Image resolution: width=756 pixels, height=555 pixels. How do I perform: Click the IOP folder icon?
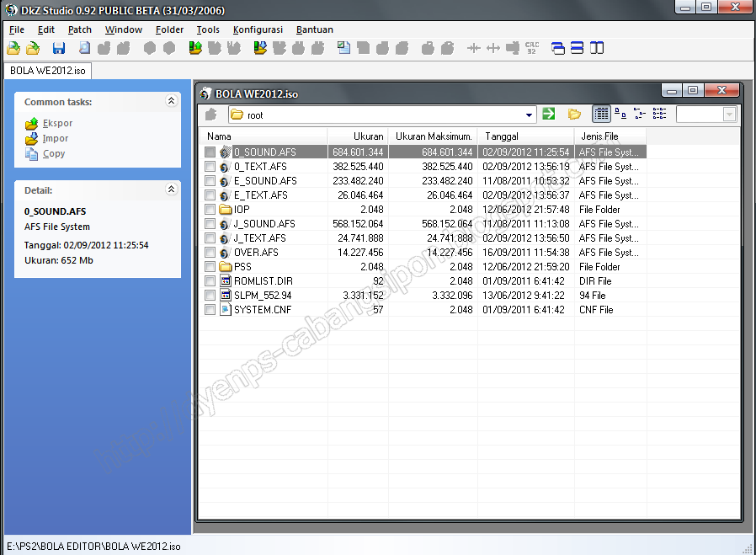[225, 209]
